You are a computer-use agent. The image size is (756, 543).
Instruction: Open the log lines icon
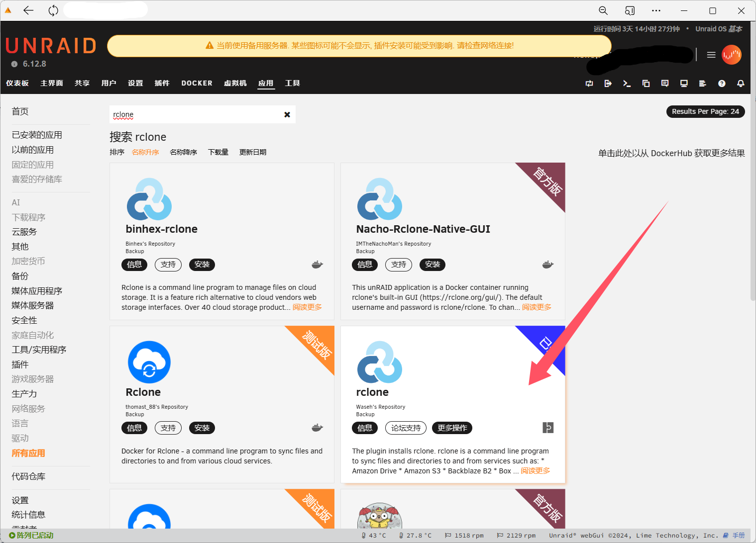pyautogui.click(x=703, y=84)
